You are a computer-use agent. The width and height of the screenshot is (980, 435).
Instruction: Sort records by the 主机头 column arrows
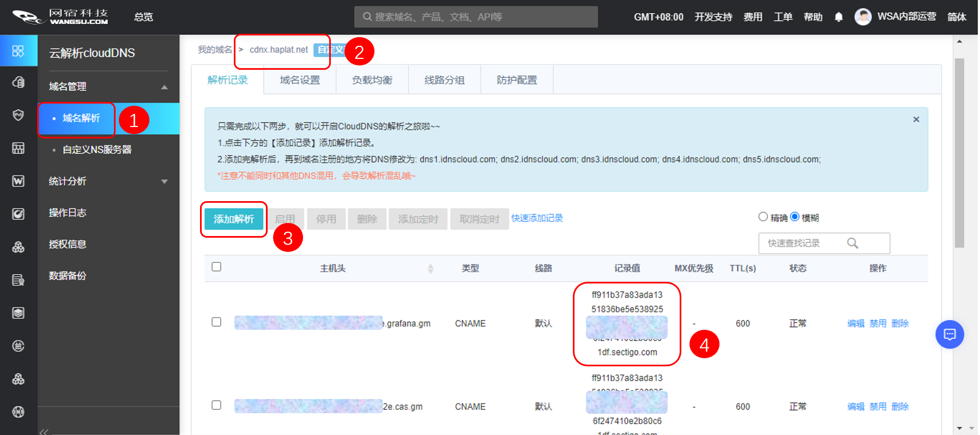pyautogui.click(x=431, y=268)
